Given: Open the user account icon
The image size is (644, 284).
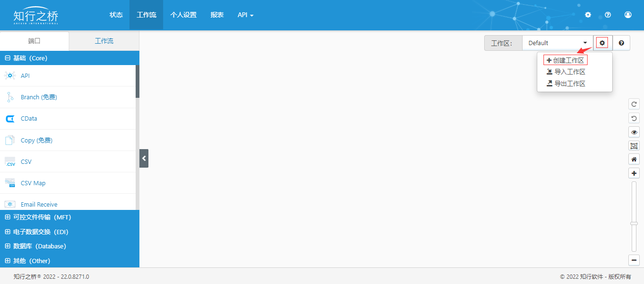Looking at the screenshot, I should (628, 15).
